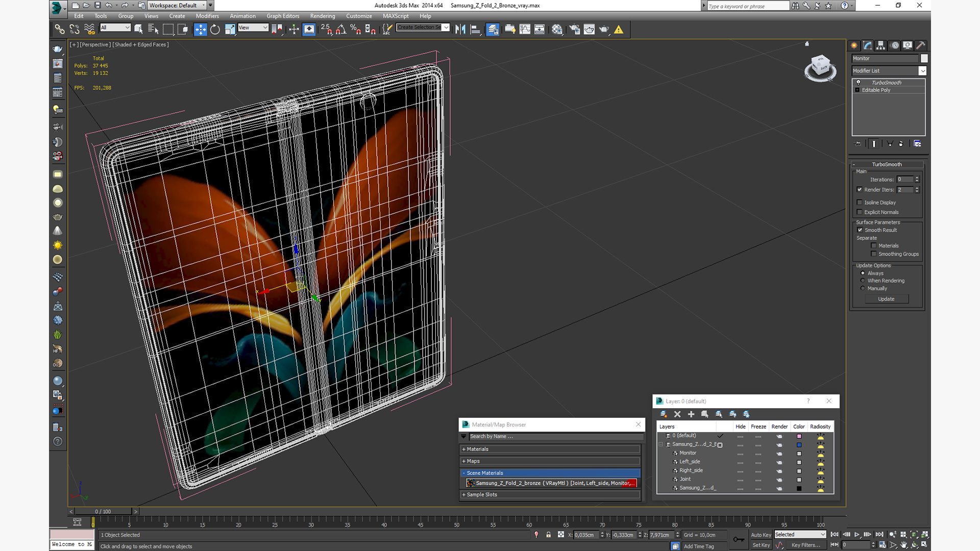Click the Bind to Space Warp icon
This screenshot has width=980, height=551.
(89, 30)
